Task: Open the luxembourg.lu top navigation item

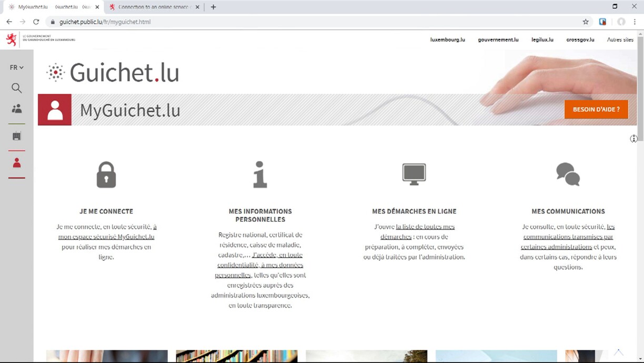Action: [447, 40]
